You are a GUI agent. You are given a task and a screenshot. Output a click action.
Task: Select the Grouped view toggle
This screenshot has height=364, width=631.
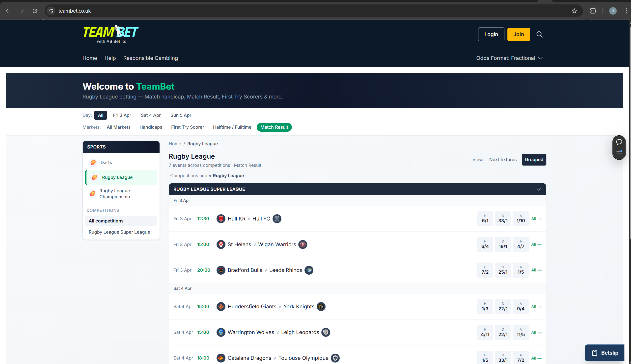tap(534, 160)
